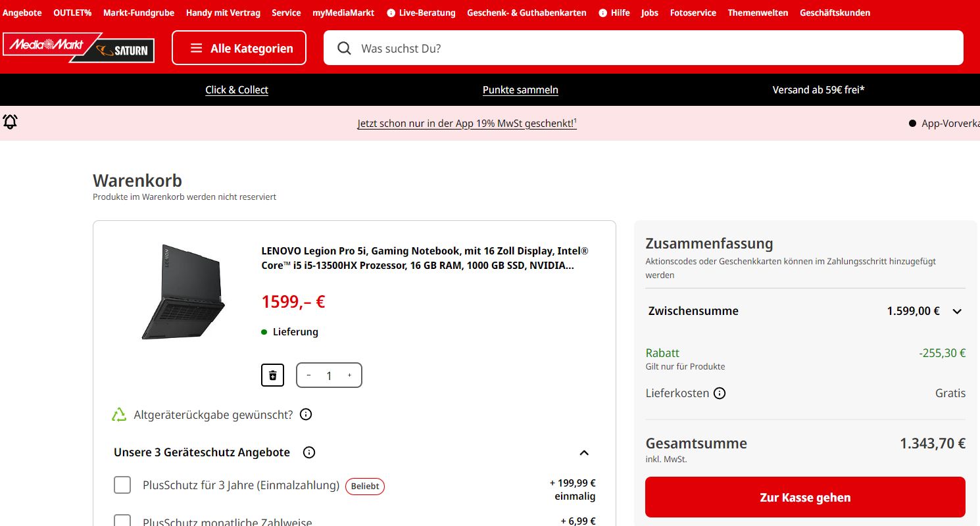Click the Gratis delivery cost value
This screenshot has height=526, width=980.
[x=950, y=393]
